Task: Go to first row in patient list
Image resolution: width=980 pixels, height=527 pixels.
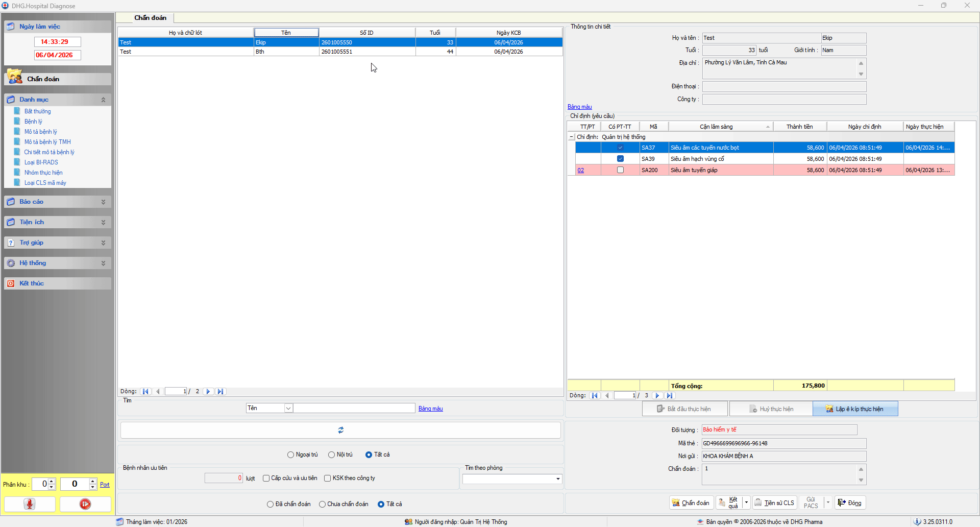Action: tap(145, 392)
